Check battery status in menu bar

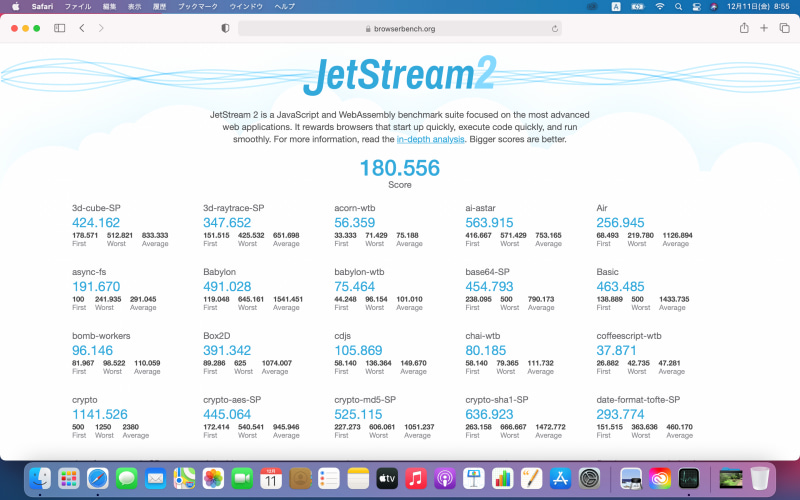637,7
